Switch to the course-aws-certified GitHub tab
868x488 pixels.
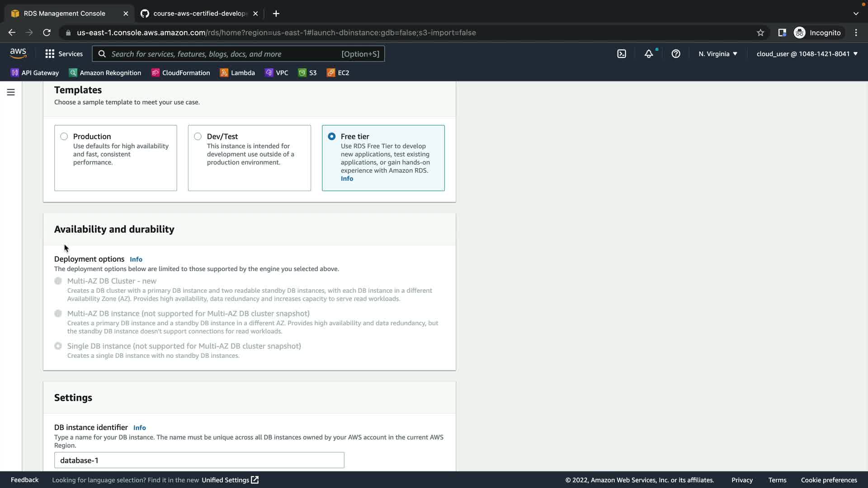[199, 14]
